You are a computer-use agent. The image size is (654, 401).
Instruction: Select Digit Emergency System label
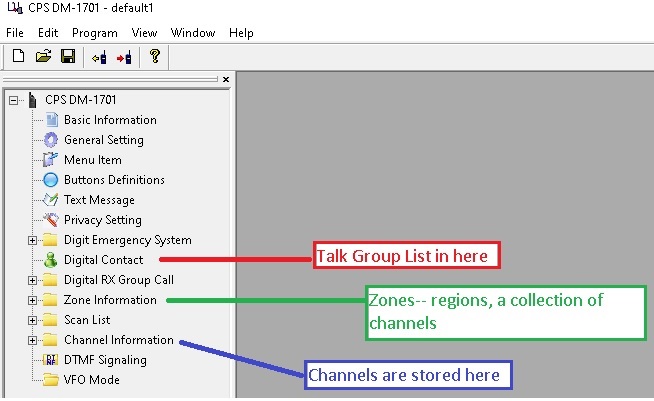coord(128,240)
